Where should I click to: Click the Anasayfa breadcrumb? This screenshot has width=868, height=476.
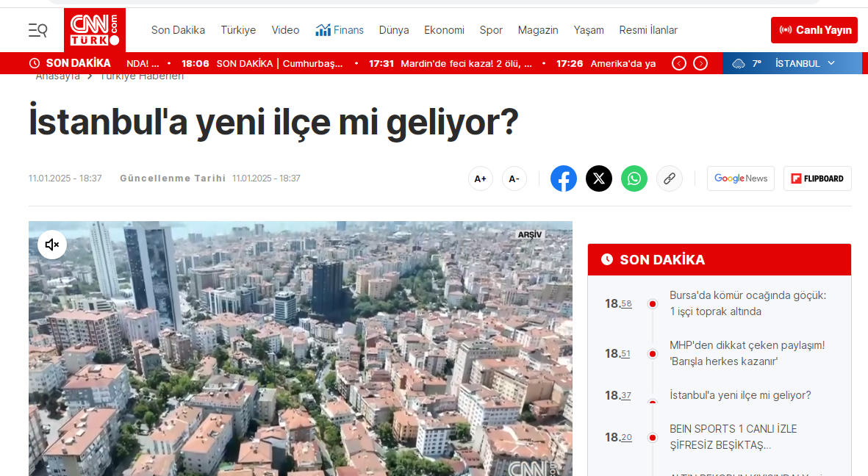57,76
